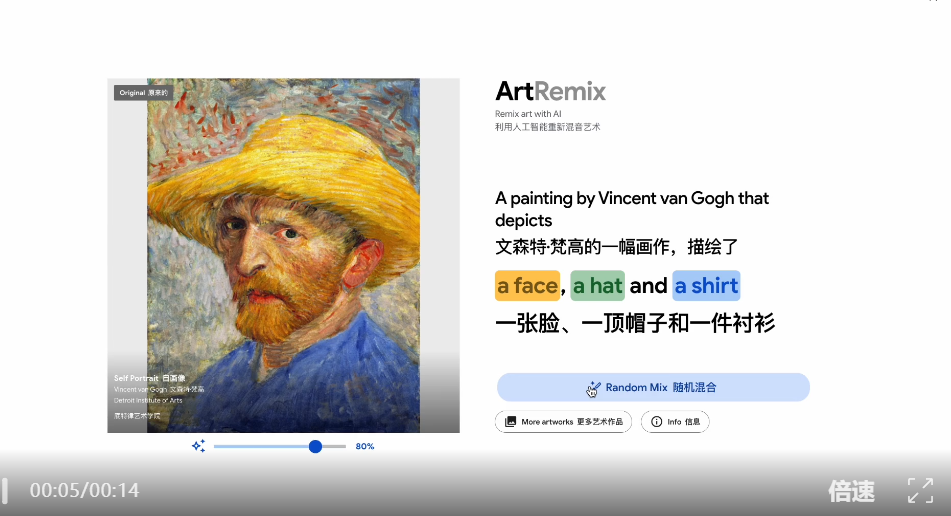Viewport: 951px width, 516px height.
Task: Click the Self Portrait caption text
Action: click(150, 378)
